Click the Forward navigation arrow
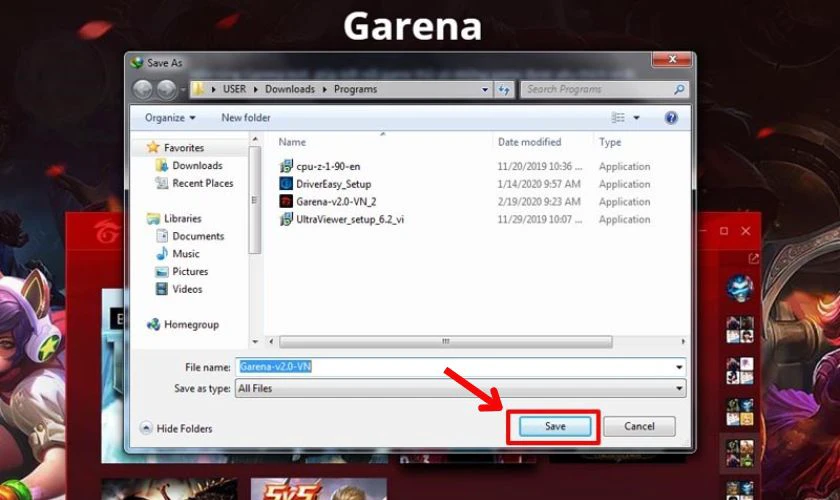The image size is (840, 500). tap(167, 89)
